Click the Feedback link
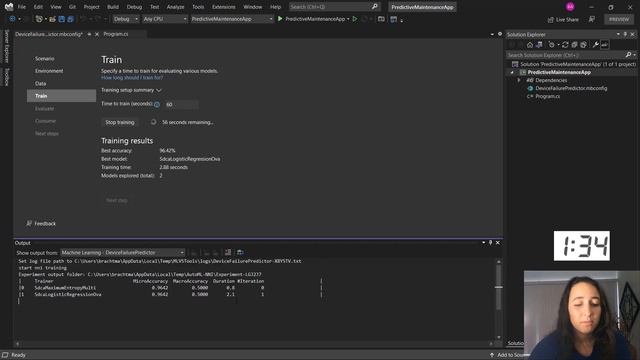This screenshot has height=360, width=640. (x=45, y=223)
